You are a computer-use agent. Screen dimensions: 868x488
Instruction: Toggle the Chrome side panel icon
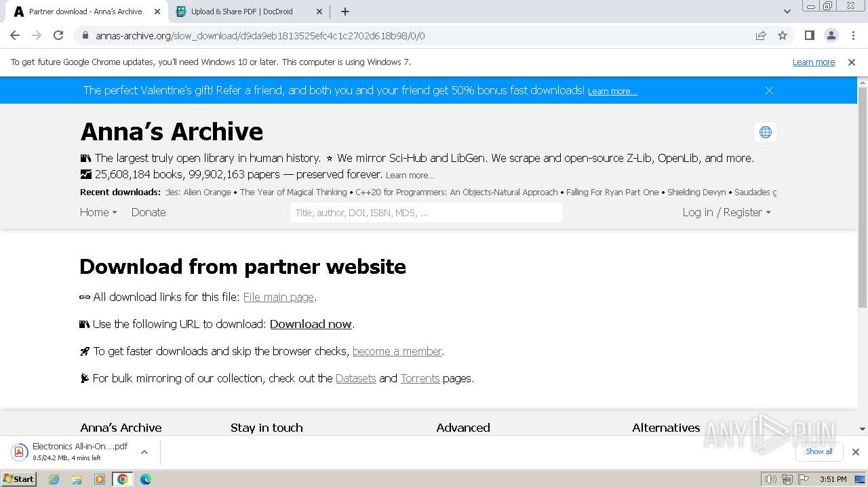809,35
